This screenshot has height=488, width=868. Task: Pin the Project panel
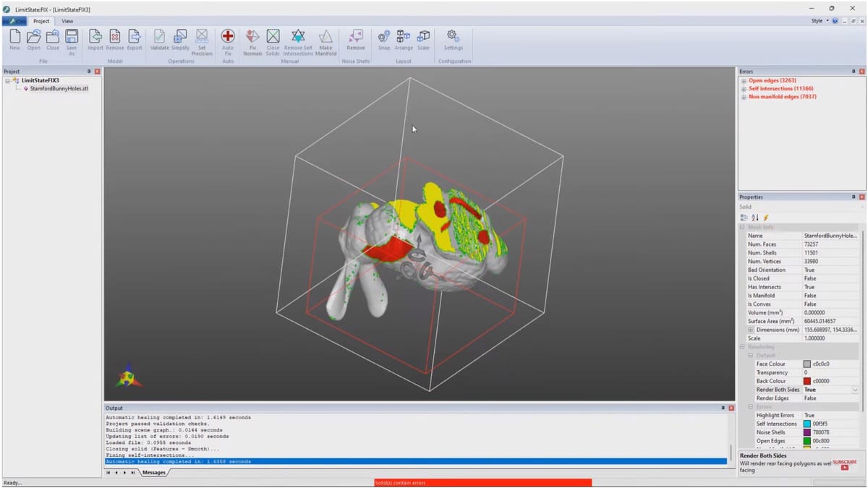[x=89, y=72]
